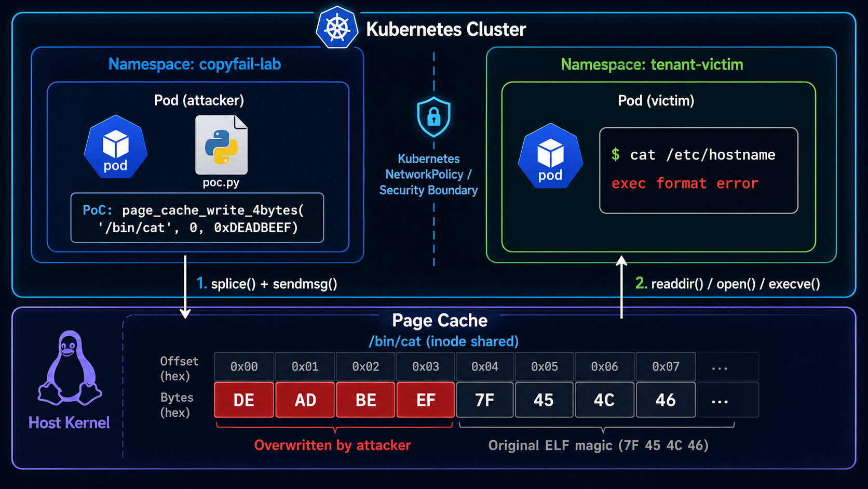Click the red AD byte cell
The width and height of the screenshot is (868, 489).
pyautogui.click(x=305, y=400)
